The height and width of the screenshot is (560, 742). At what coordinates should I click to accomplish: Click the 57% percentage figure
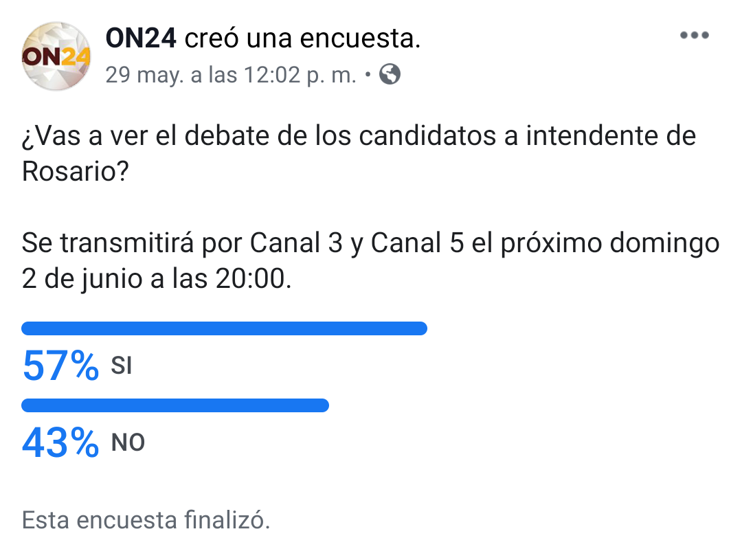pos(60,366)
